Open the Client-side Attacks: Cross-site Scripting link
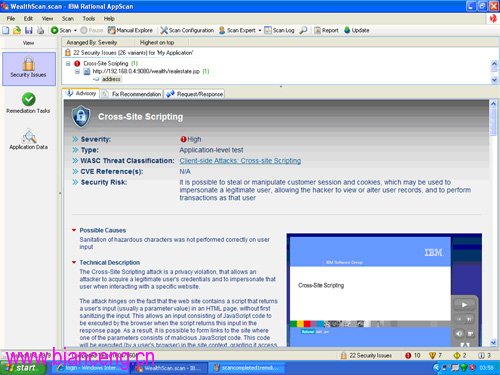 point(240,161)
